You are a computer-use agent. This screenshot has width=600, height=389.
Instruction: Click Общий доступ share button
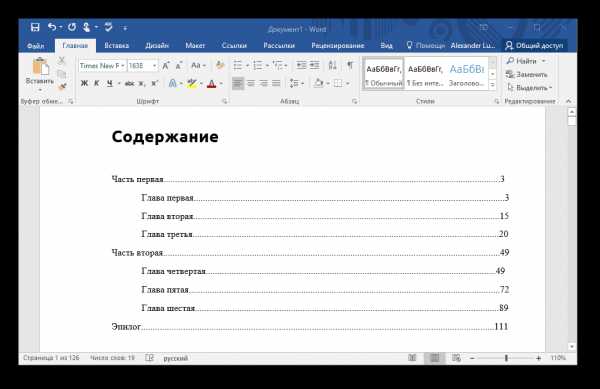[x=535, y=46]
